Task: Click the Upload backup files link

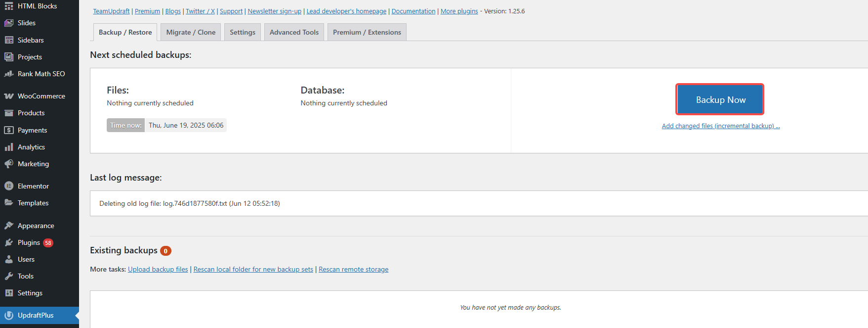Action: [x=158, y=269]
